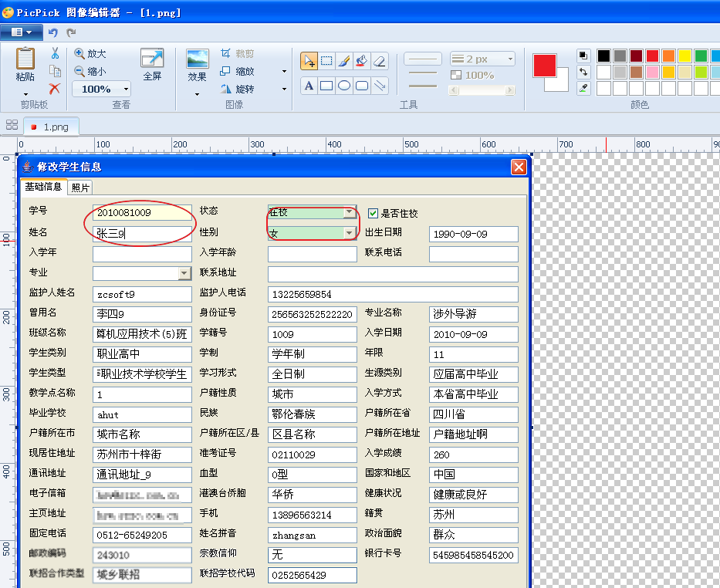Pick the paint bucket Fill tool
The image size is (720, 588).
coord(362,61)
